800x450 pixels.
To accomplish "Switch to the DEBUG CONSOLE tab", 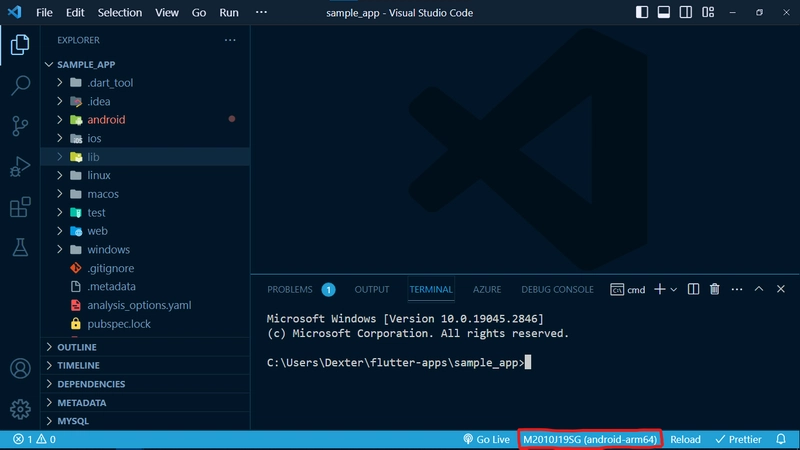I will point(557,289).
